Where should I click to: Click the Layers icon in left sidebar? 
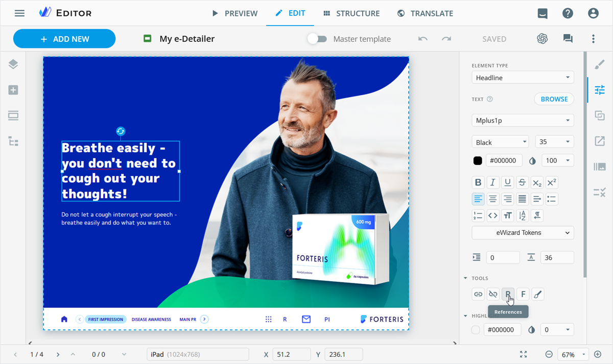pyautogui.click(x=13, y=64)
